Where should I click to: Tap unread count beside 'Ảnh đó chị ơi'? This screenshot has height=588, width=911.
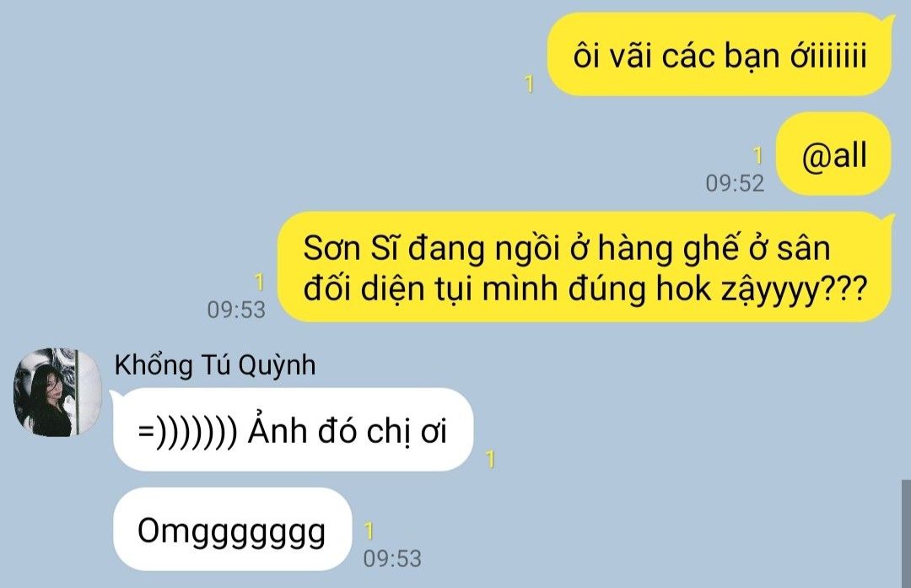pos(490,460)
